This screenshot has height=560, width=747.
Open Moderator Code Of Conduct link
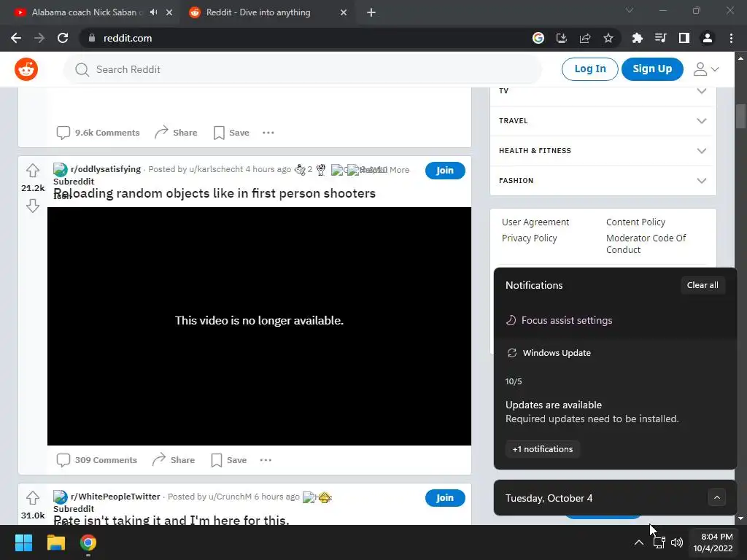(x=646, y=244)
